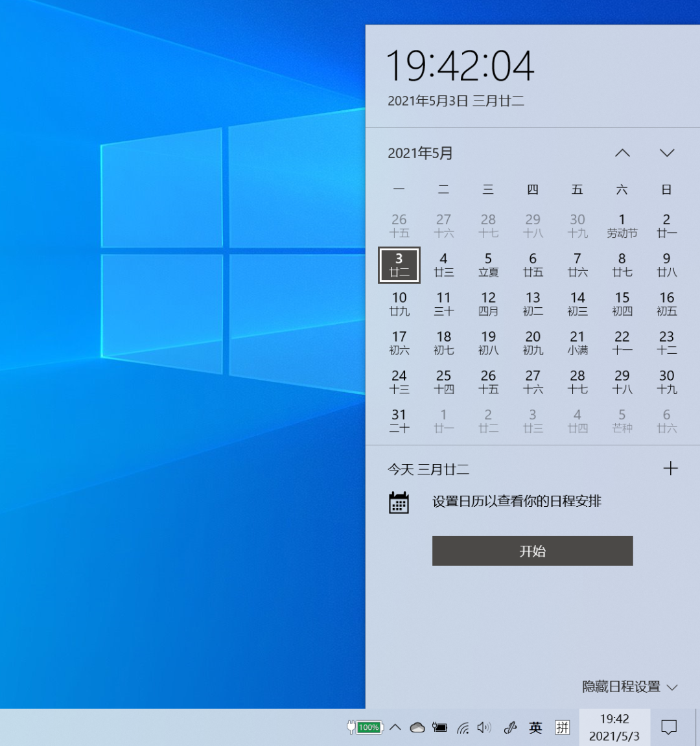Select May 15 初四 on the calendar
Screen dimensions: 700x746
point(622,303)
